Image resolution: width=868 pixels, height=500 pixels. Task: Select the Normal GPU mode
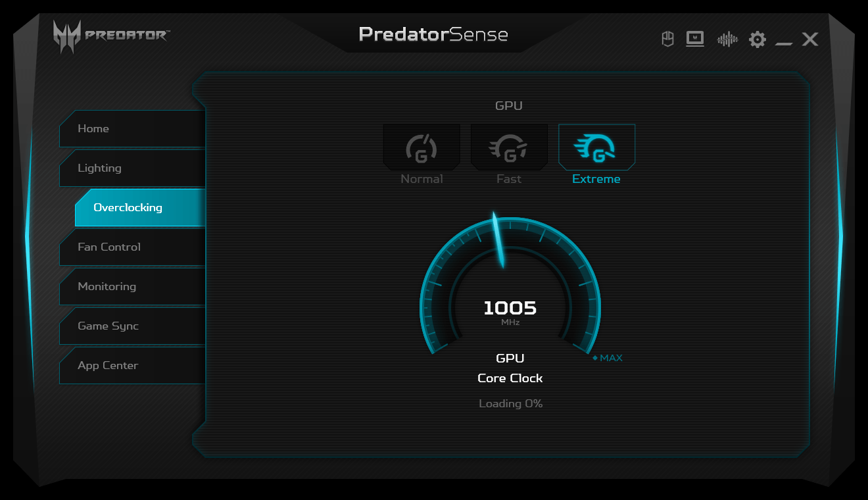tap(422, 155)
